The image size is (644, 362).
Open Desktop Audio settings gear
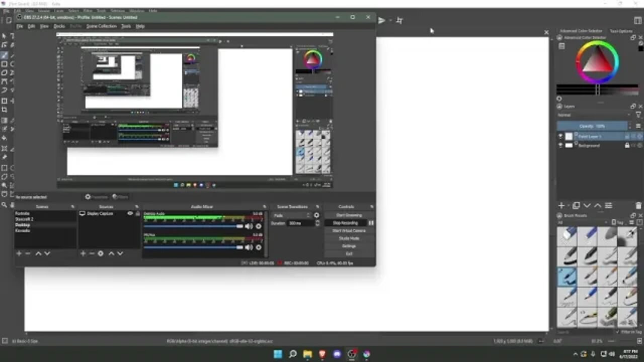[259, 226]
